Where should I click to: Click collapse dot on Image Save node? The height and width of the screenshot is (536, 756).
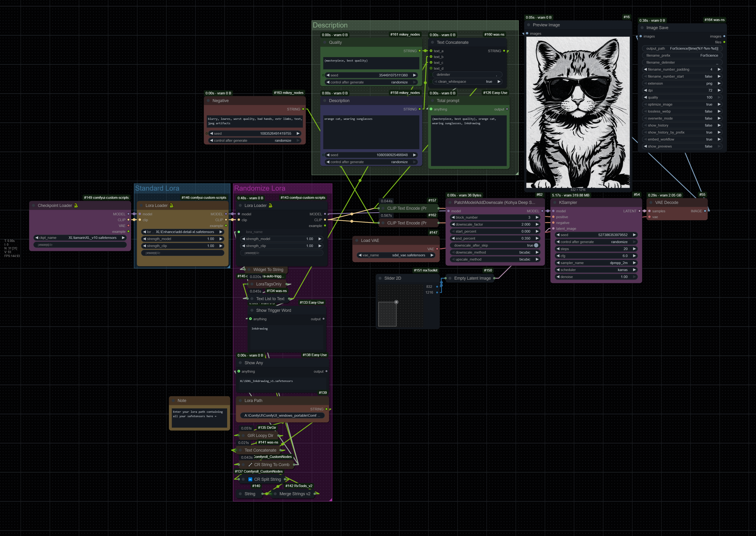(642, 28)
